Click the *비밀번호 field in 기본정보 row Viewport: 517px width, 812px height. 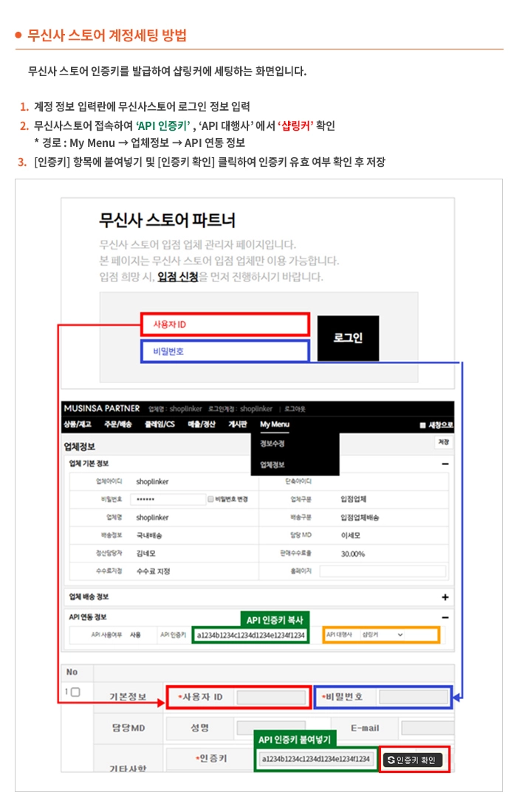pos(414,697)
